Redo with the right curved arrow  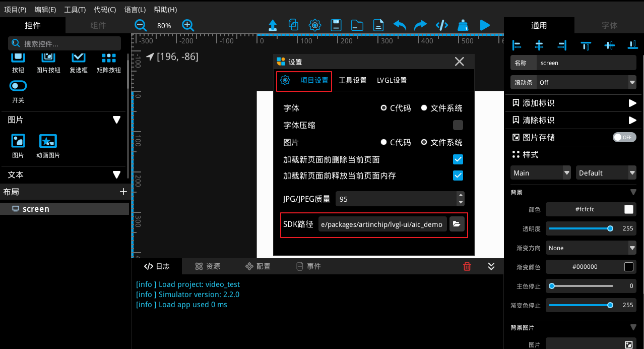(420, 25)
